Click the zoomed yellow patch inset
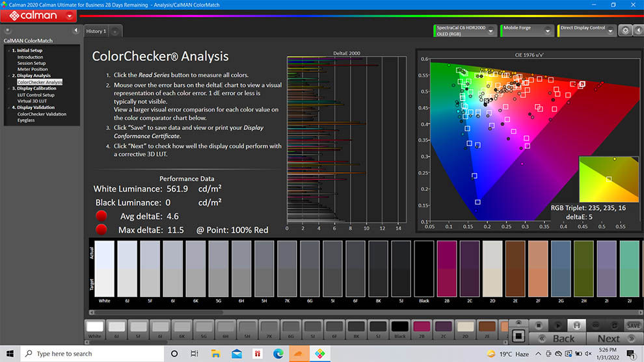 (609, 179)
